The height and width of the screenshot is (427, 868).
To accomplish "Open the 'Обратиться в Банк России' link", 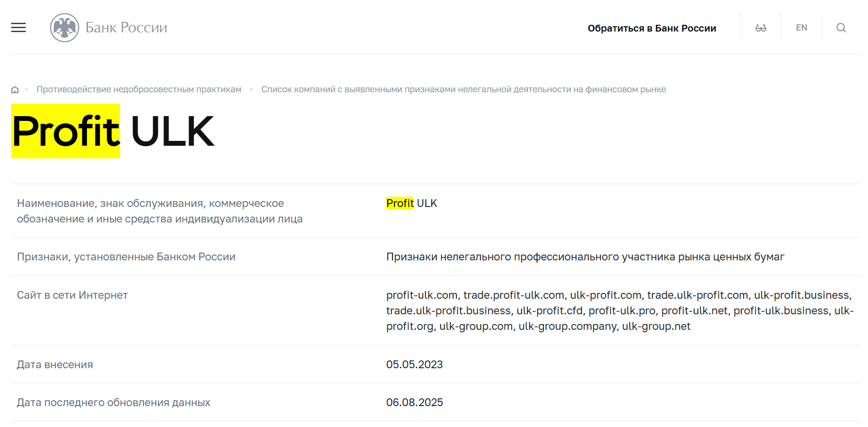I will pyautogui.click(x=652, y=28).
